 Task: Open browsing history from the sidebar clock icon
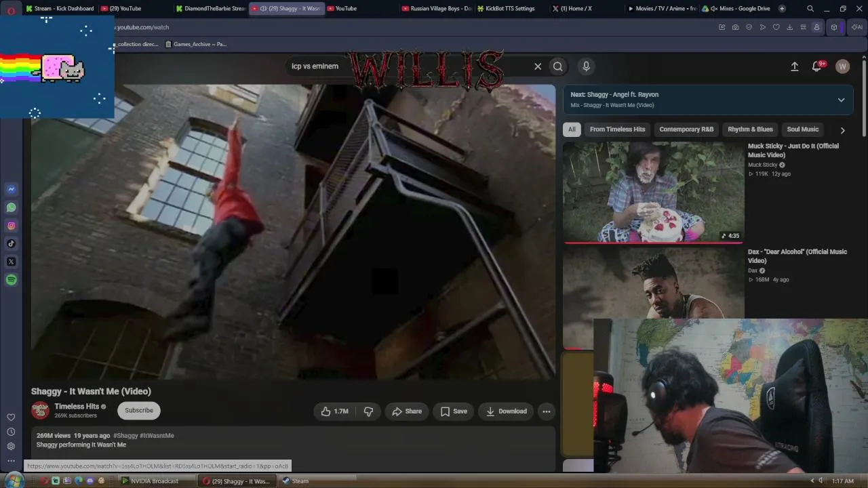point(11,432)
